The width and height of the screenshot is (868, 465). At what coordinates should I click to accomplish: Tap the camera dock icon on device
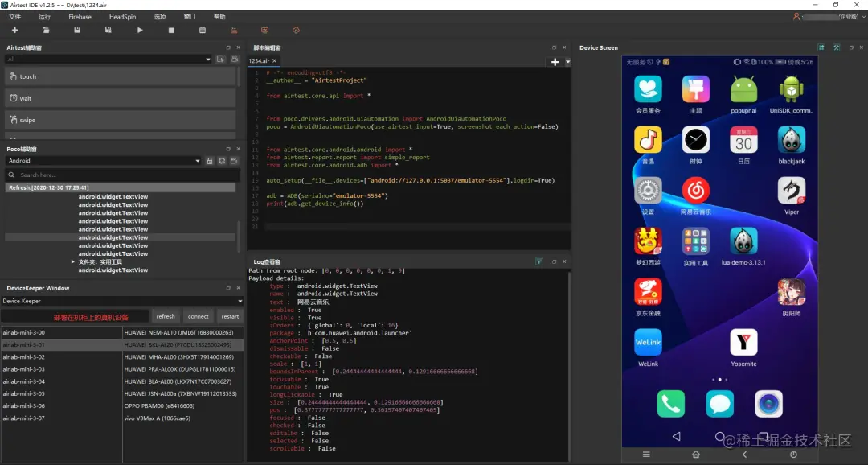(769, 404)
